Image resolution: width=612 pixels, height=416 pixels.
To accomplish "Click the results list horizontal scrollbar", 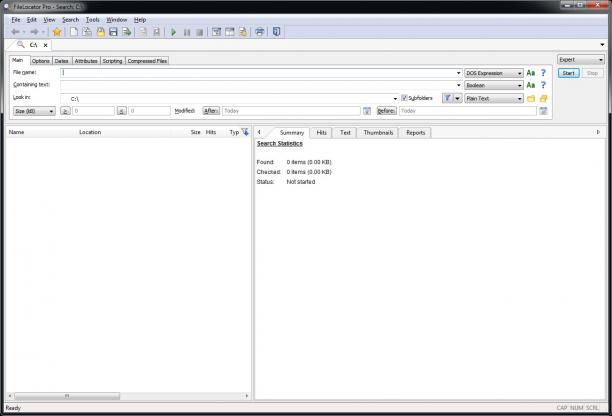I will pos(128,396).
